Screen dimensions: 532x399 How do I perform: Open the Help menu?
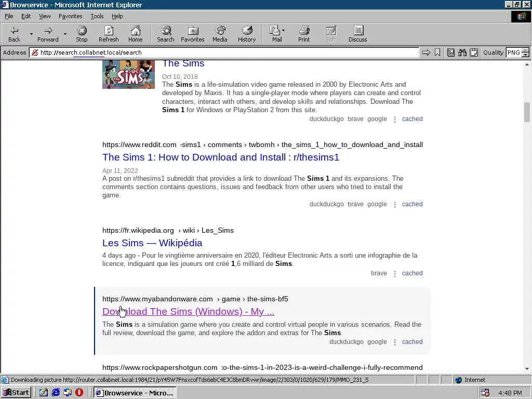click(117, 16)
